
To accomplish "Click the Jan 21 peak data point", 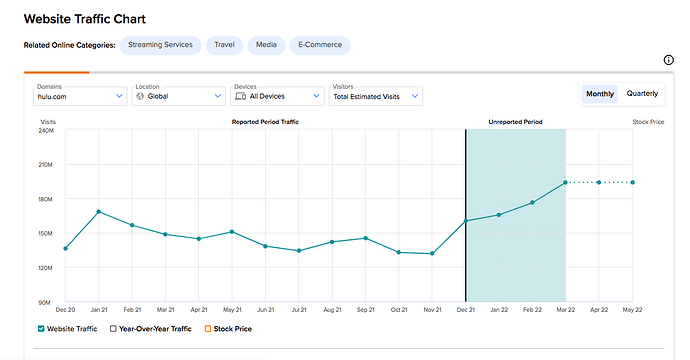I will click(99, 212).
